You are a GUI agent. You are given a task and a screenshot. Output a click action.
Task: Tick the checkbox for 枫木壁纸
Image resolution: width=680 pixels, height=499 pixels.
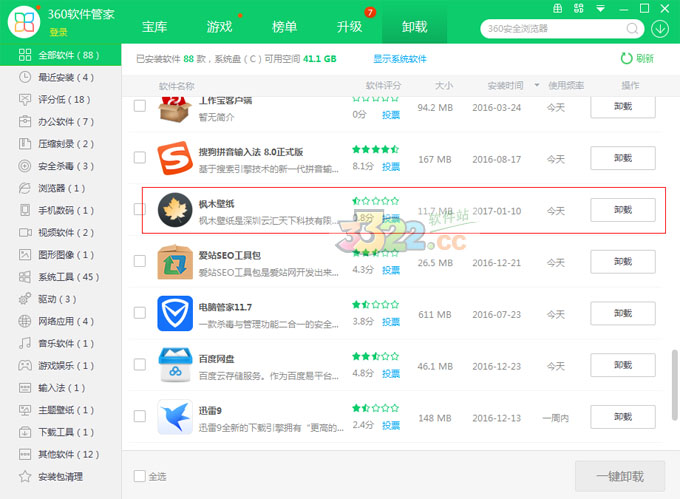pyautogui.click(x=140, y=210)
